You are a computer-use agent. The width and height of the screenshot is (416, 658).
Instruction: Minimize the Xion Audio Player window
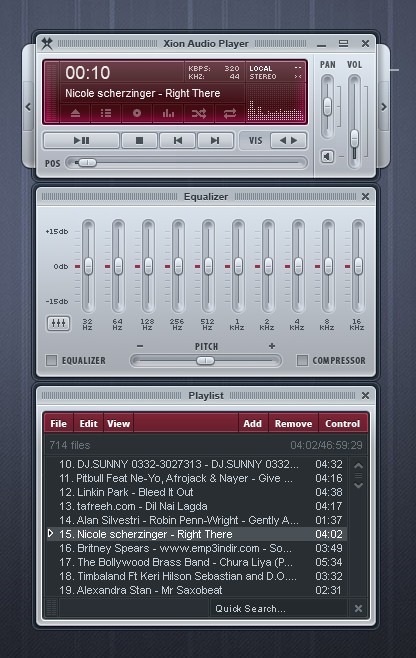coord(322,44)
